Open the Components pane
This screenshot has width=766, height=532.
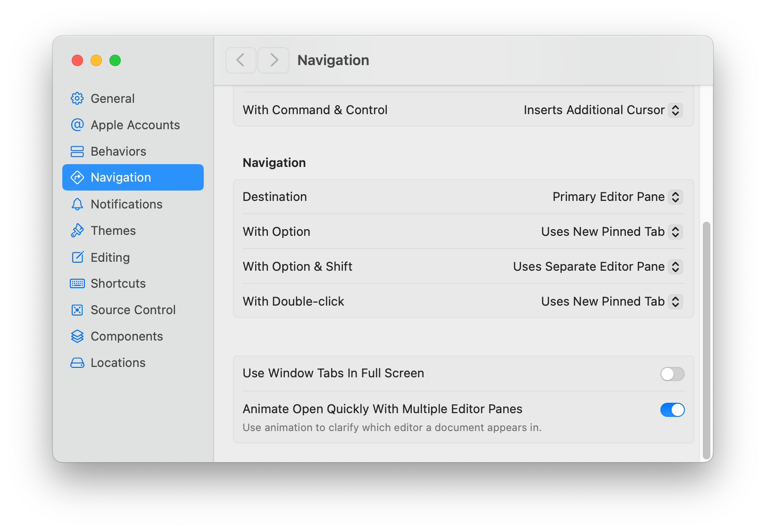133,336
